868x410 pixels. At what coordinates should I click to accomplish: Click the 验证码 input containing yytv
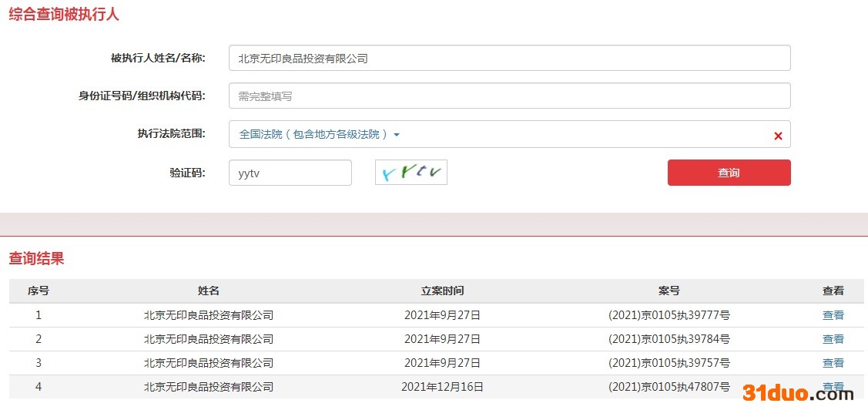[x=290, y=173]
